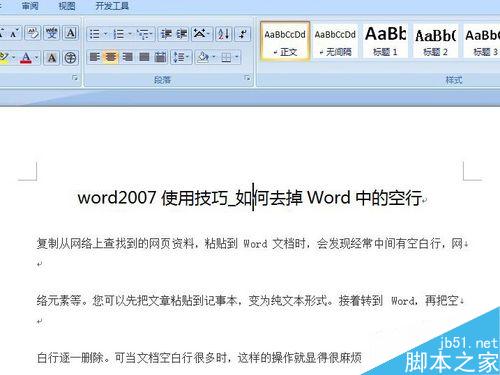Open the Borders dropdown arrow
Viewport: 500px width, 375px height.
[x=237, y=58]
